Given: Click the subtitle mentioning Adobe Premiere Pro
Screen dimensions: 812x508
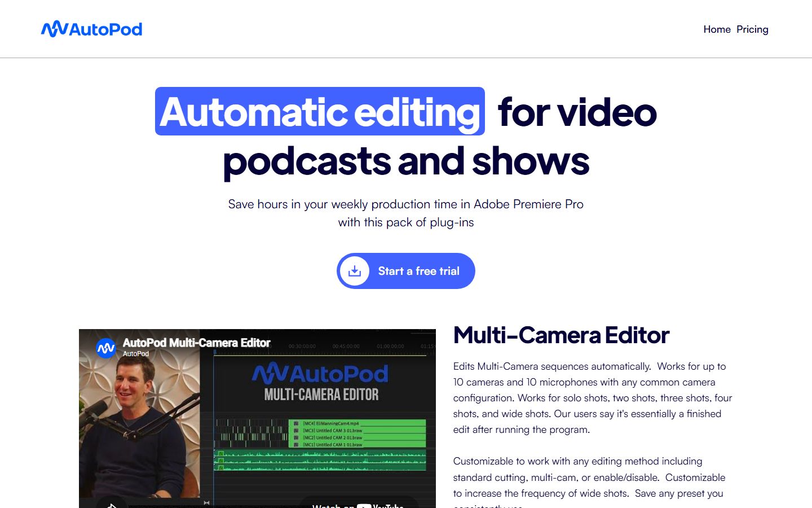Looking at the screenshot, I should [406, 213].
